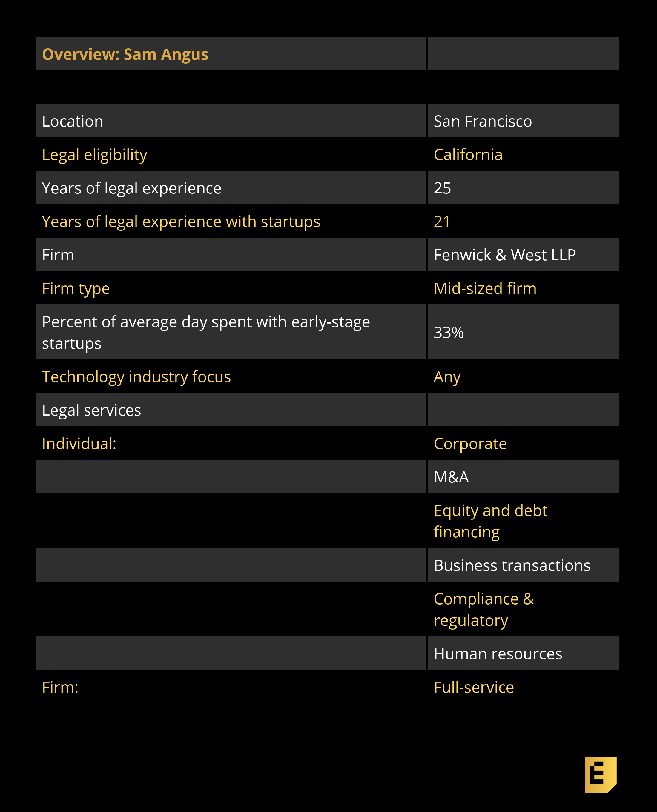Click the Business transactions entry
The image size is (657, 812).
pyautogui.click(x=512, y=565)
